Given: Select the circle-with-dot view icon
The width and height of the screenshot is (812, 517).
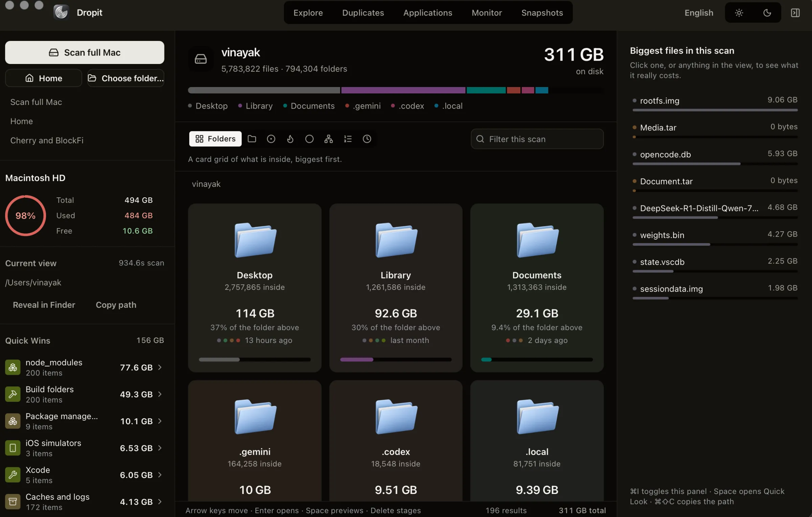Looking at the screenshot, I should pyautogui.click(x=271, y=139).
